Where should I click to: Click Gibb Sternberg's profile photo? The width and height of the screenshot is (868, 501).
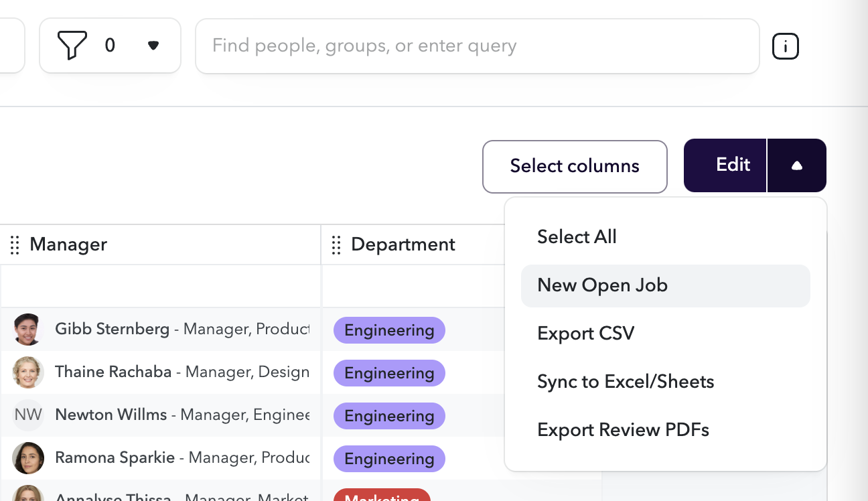tap(28, 330)
